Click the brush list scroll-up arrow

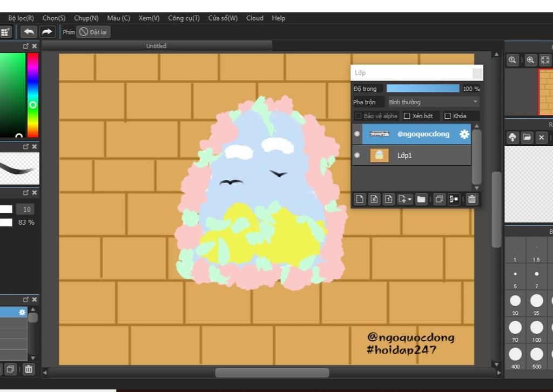33,309
